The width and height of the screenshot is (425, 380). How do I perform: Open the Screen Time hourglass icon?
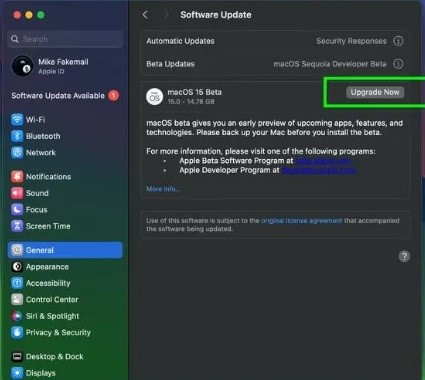click(17, 226)
